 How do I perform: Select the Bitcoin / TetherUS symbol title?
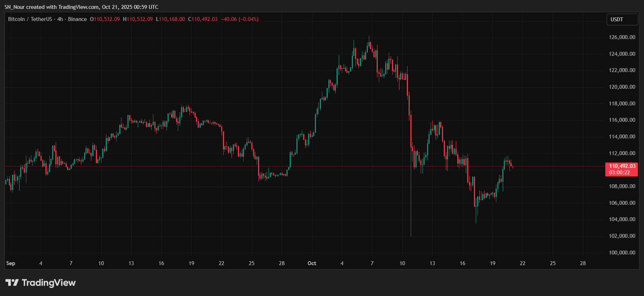(30, 19)
